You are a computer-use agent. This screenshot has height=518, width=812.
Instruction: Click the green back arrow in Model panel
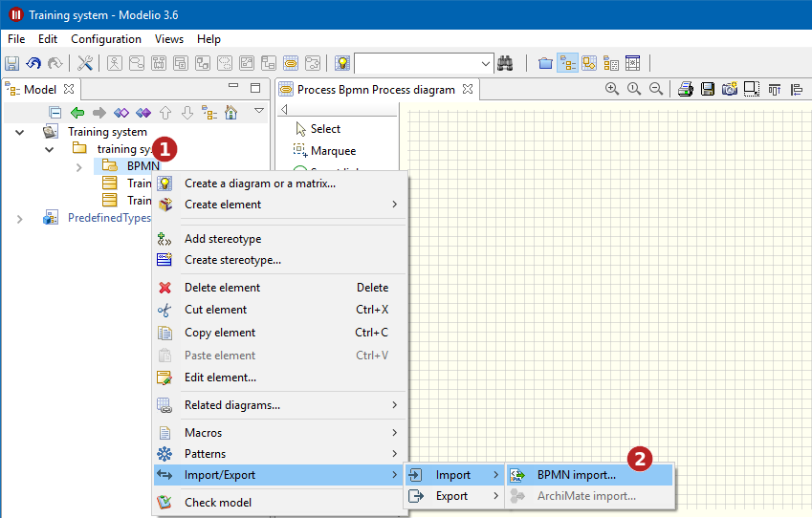(77, 112)
